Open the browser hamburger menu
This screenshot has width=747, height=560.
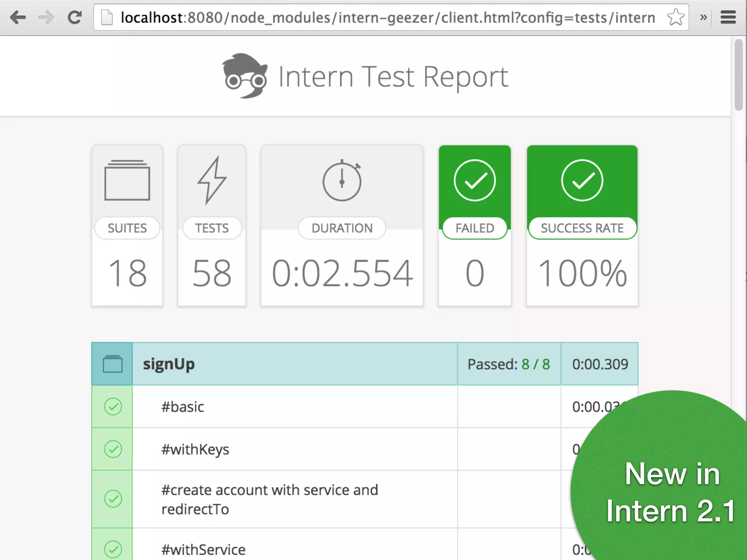click(728, 17)
